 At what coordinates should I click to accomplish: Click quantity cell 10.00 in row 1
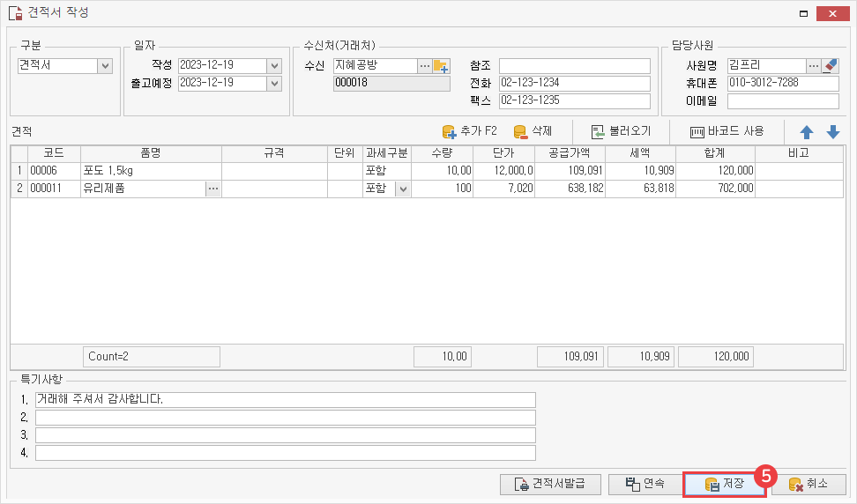(442, 171)
